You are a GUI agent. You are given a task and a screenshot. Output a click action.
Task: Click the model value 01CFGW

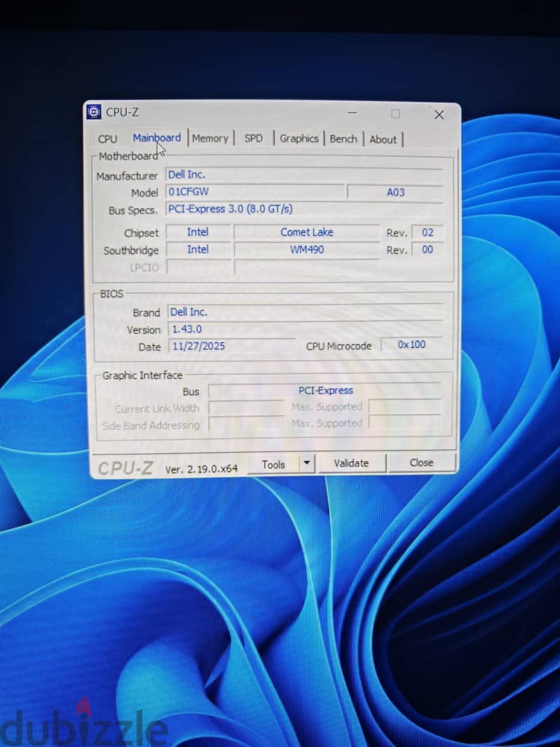254,191
